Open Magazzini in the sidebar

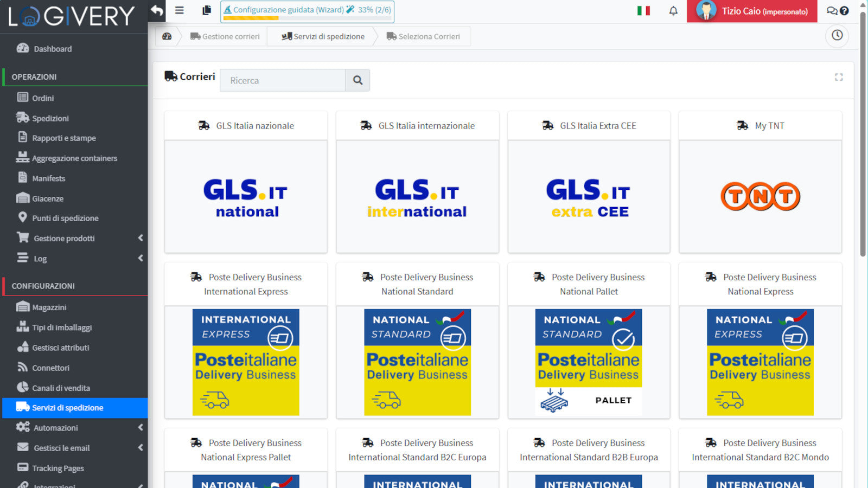pos(49,307)
